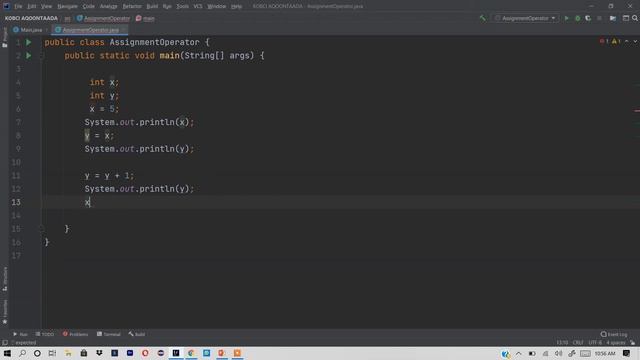This screenshot has height=360, width=640.
Task: Open Project Structure icon in toolbar
Action: [x=613, y=18]
